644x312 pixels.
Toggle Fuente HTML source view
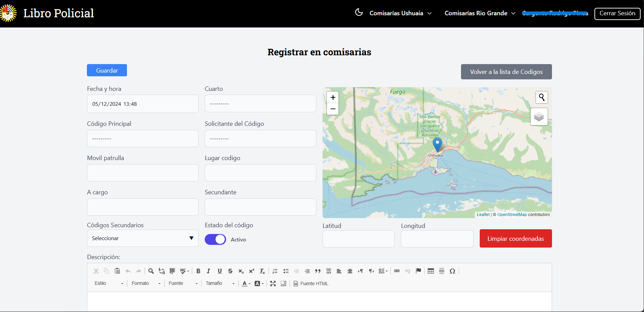click(311, 284)
